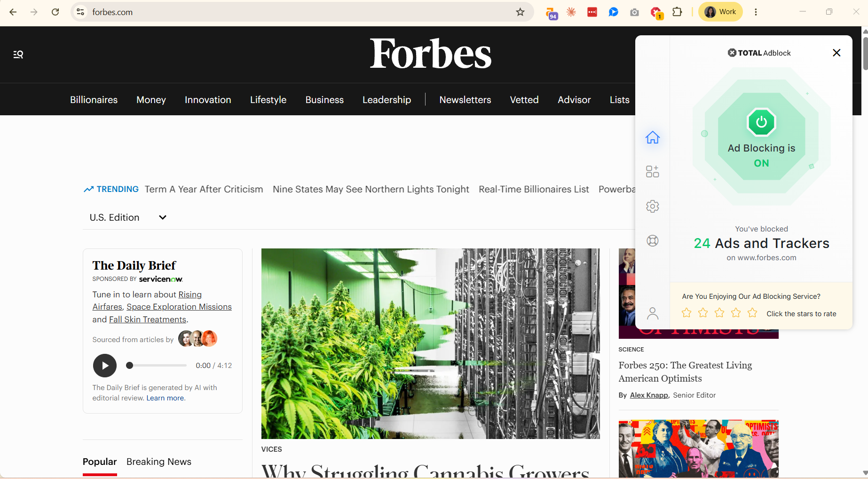Image resolution: width=868 pixels, height=479 pixels.
Task: Expand the U.S. Edition dropdown
Action: pos(128,217)
